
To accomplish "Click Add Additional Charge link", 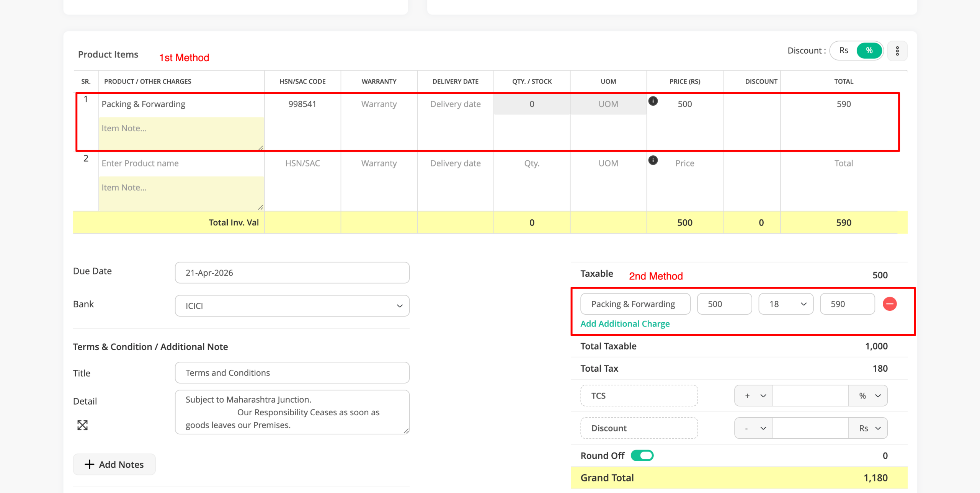I will tap(625, 324).
